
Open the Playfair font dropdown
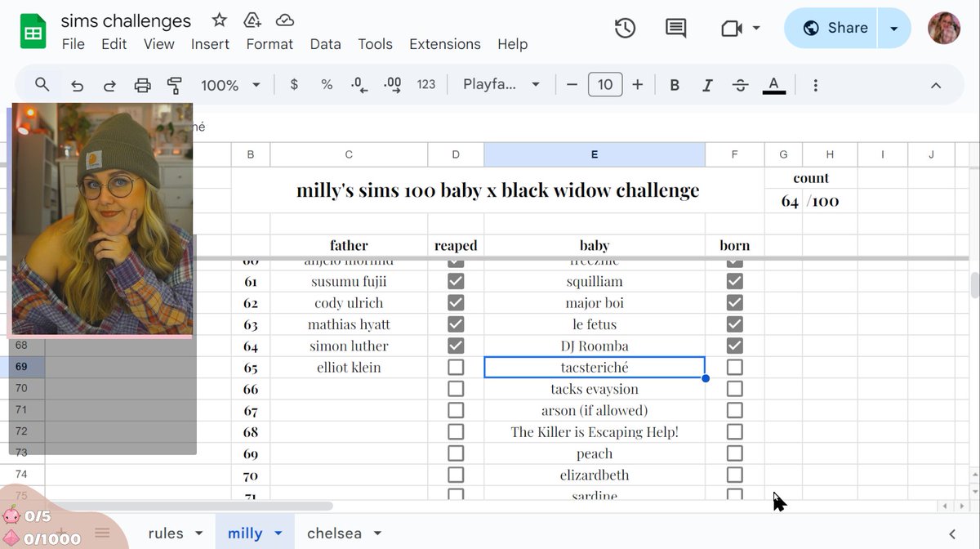click(501, 84)
